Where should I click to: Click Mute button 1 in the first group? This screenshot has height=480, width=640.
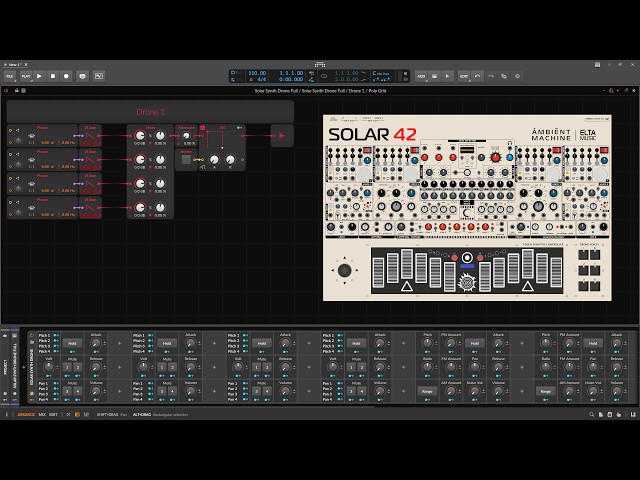tap(68, 367)
